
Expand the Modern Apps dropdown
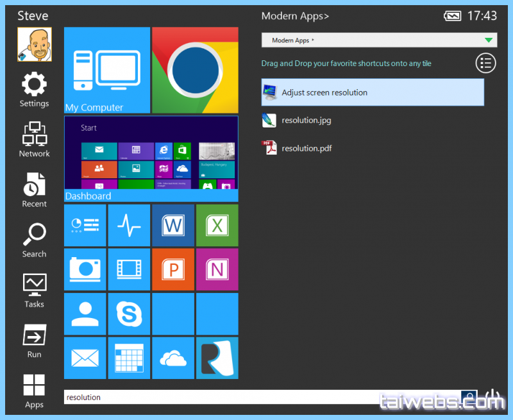489,40
